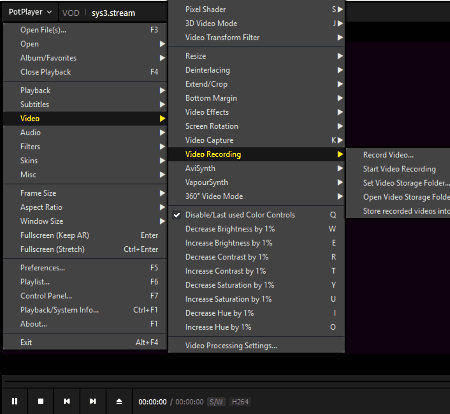
Task: Click the eject/open file icon
Action: point(119,401)
